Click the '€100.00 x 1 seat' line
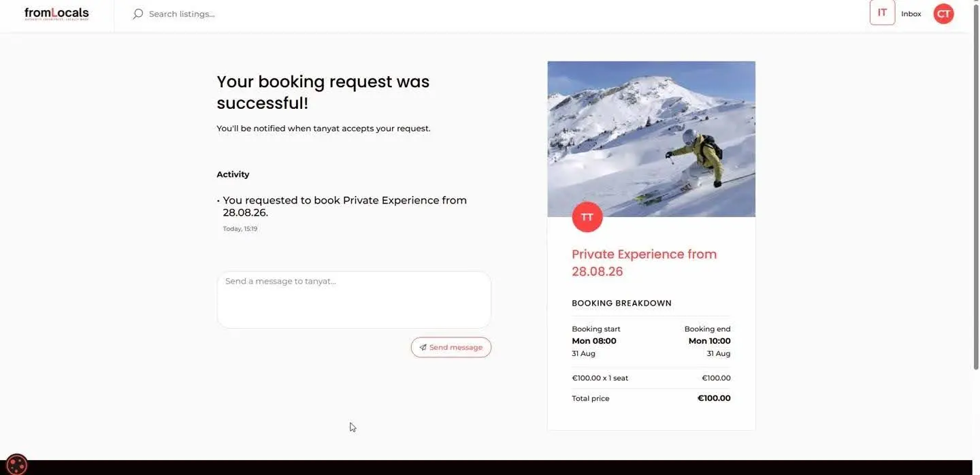The width and height of the screenshot is (980, 475). pos(600,378)
